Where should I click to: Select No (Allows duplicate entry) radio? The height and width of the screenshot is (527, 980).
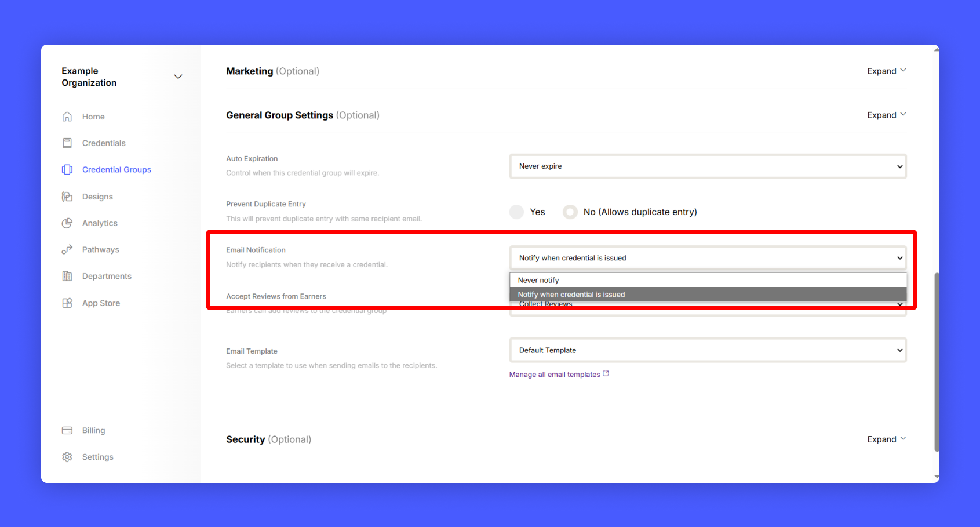(570, 212)
